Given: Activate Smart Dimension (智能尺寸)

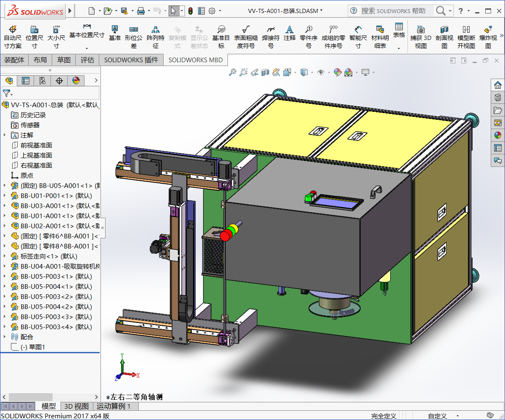Looking at the screenshot, I should click(358, 36).
